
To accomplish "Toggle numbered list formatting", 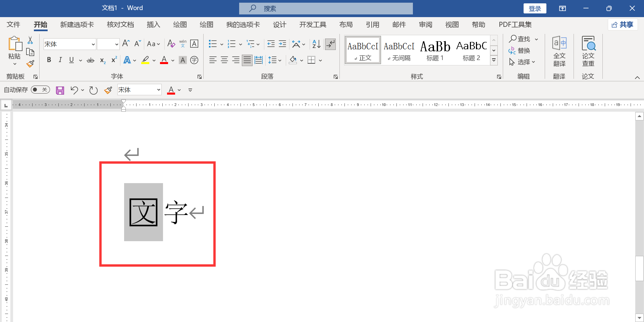I will (231, 44).
